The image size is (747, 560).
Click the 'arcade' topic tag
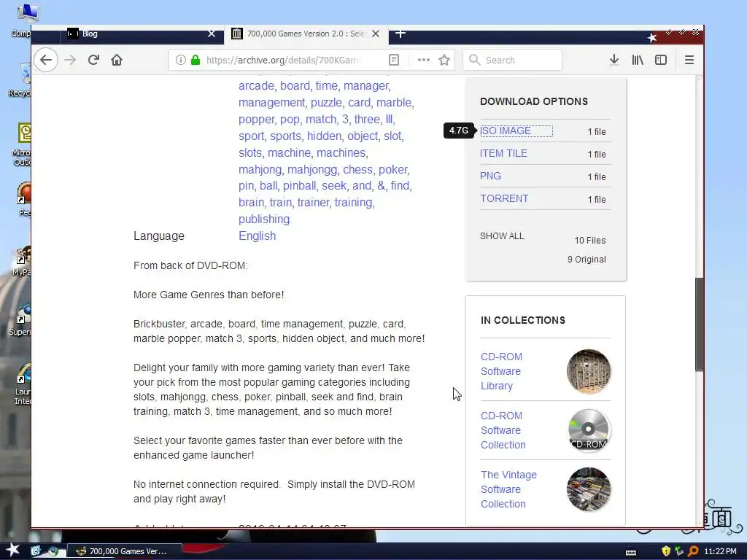click(x=256, y=86)
